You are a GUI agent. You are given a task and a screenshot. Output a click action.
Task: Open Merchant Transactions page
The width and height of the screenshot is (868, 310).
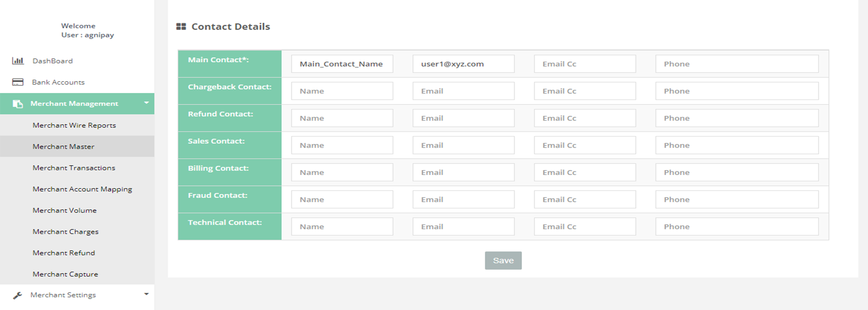click(x=73, y=168)
